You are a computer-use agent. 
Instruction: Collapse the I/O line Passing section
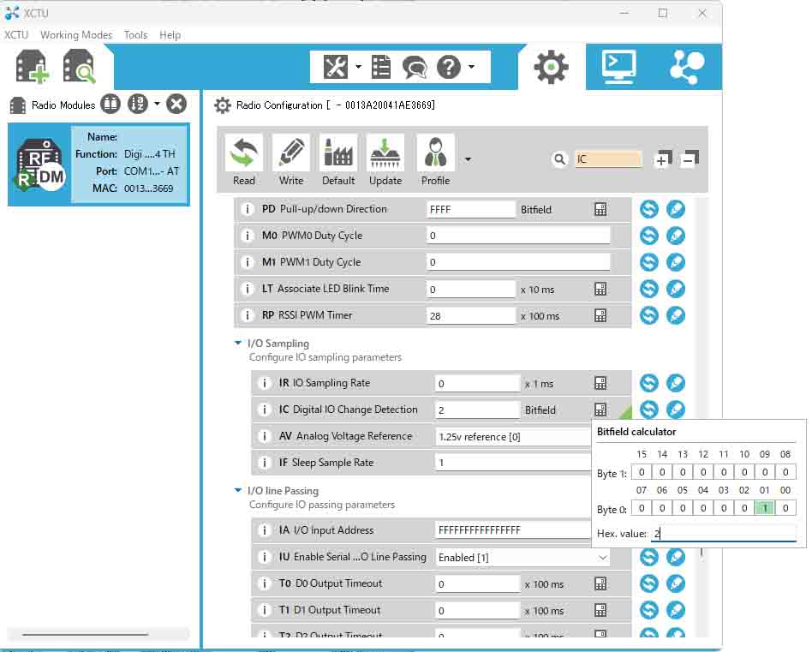point(238,490)
